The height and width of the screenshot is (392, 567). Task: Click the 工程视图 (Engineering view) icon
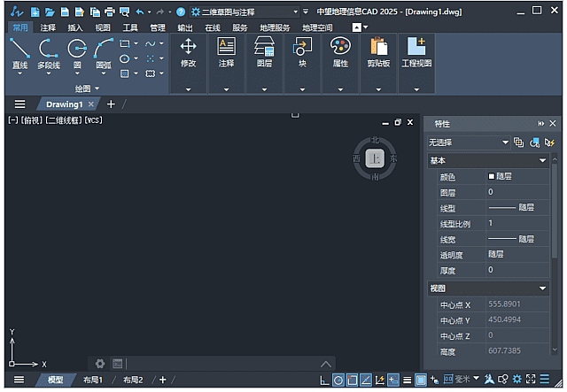[416, 49]
